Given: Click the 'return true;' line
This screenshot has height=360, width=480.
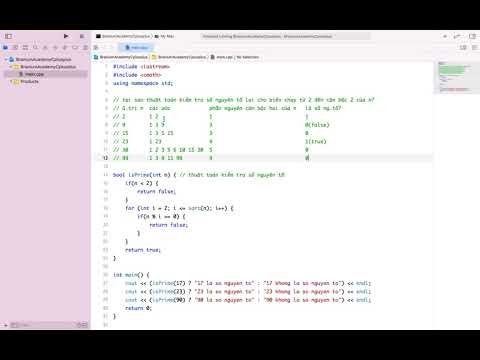Looking at the screenshot, I should [x=143, y=250].
